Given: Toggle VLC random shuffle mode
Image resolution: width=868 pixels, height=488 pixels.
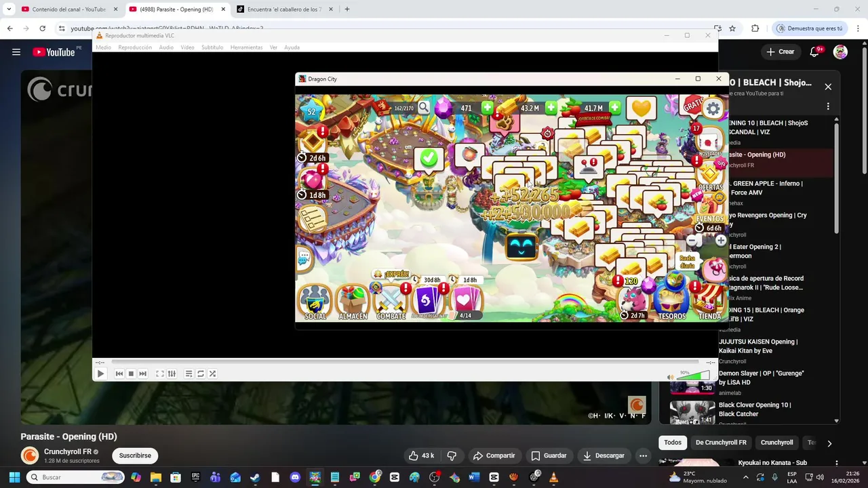Looking at the screenshot, I should tap(212, 373).
